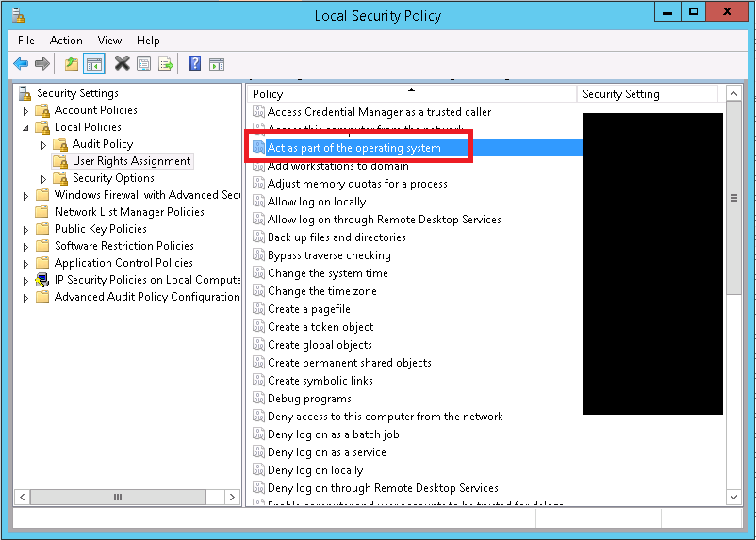This screenshot has width=756, height=540.
Task: Select Deny access to this computer from the network
Action: point(386,417)
